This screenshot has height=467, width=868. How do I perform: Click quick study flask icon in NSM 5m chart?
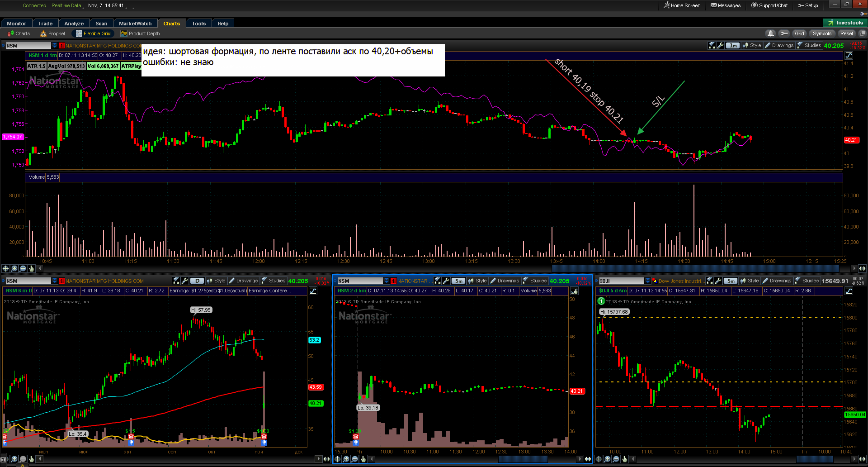(438, 281)
